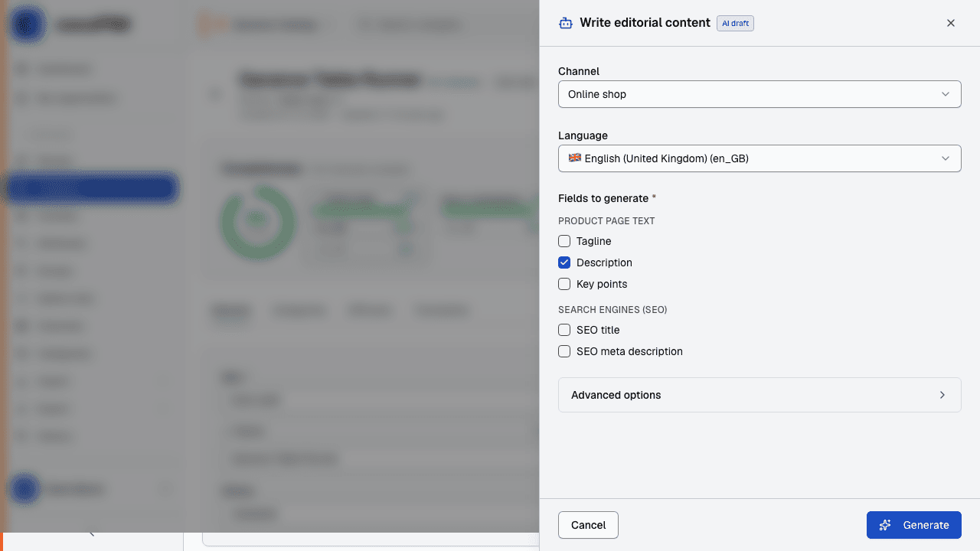Tick the SEO title checkbox

564,330
